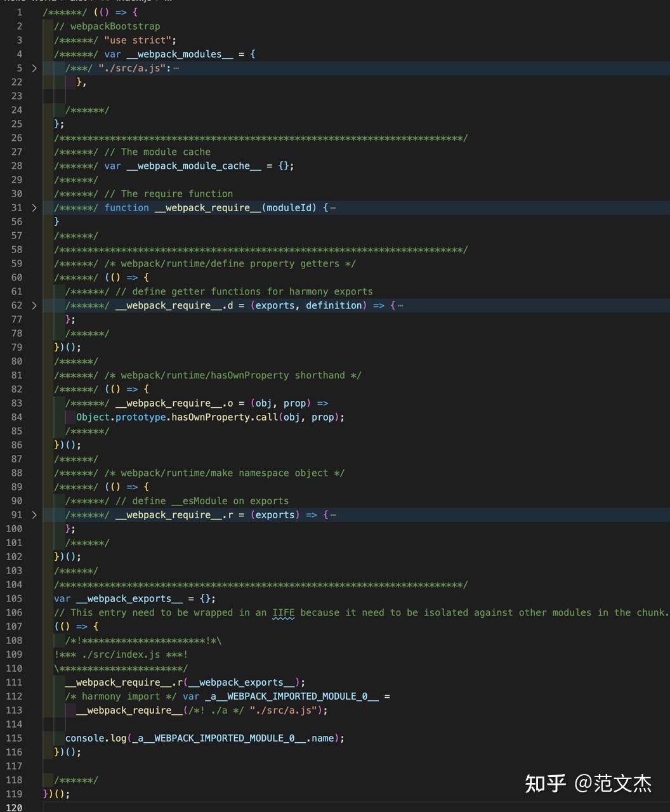Click the underlined word IIFE on line 106

click(284, 612)
